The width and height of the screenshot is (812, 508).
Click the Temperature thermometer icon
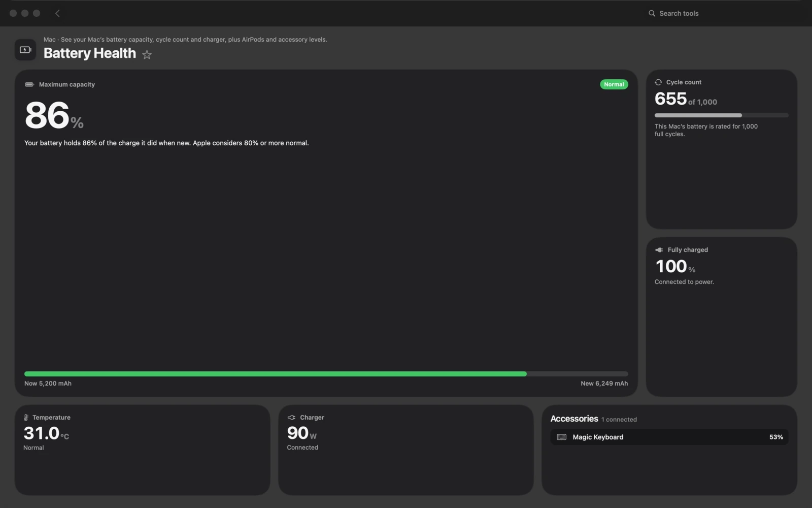tap(26, 418)
